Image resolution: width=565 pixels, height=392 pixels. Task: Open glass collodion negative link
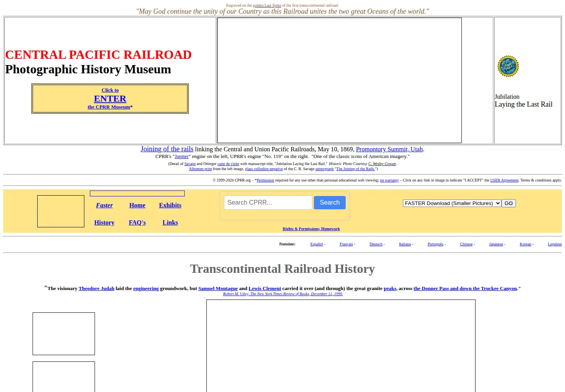pyautogui.click(x=264, y=169)
